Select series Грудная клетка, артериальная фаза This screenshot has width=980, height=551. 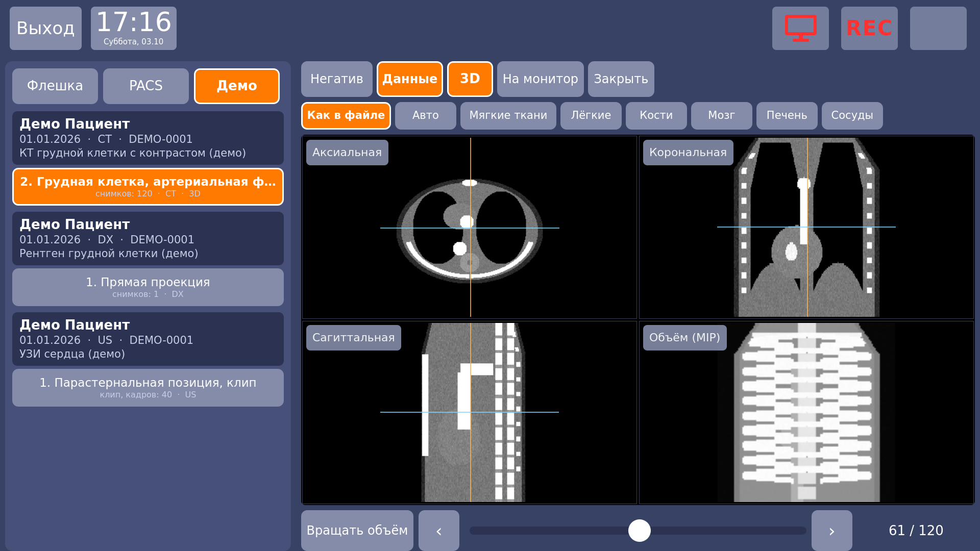(148, 187)
